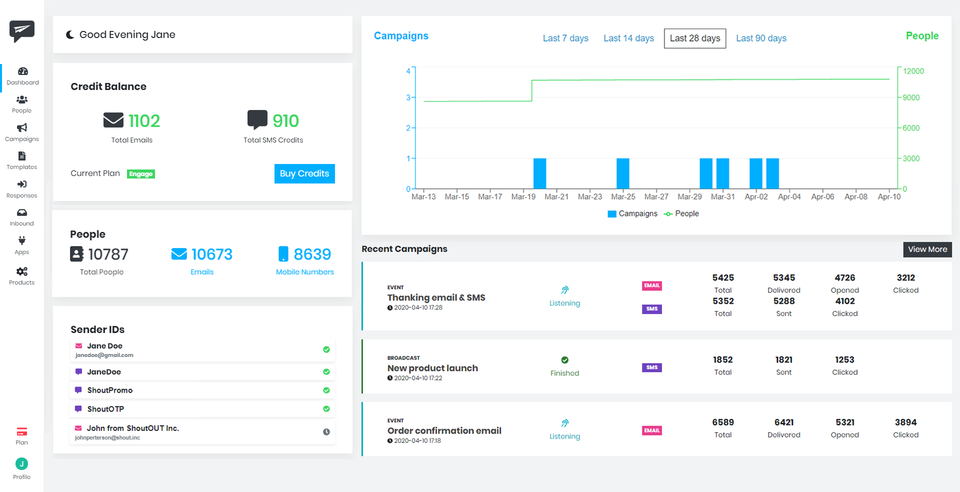The image size is (960, 492).
Task: Open the Apps plug icon
Action: [x=22, y=245]
